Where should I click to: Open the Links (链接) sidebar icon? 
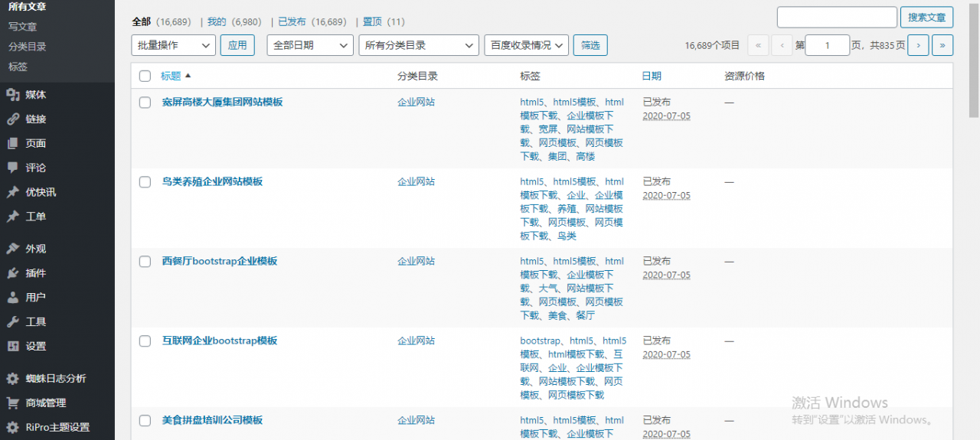coord(12,119)
